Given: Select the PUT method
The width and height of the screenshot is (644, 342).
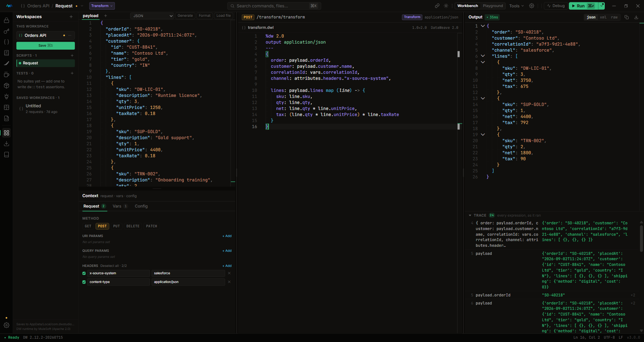Looking at the screenshot, I should pyautogui.click(x=116, y=226).
